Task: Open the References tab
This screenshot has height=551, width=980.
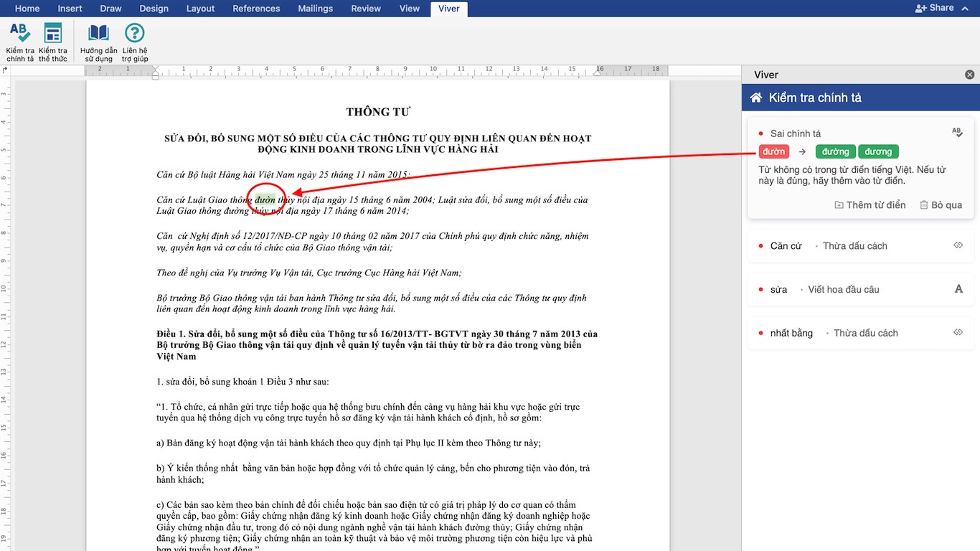Action: click(x=256, y=9)
